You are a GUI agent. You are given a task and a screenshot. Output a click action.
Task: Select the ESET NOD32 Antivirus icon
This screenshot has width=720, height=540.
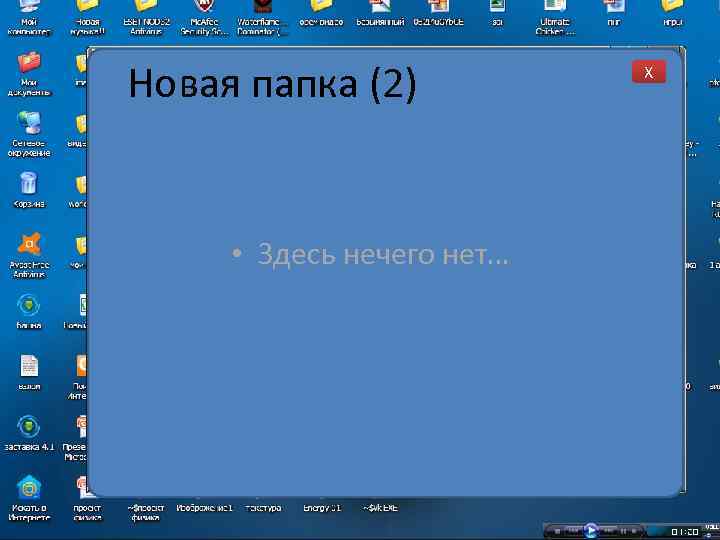click(x=146, y=17)
